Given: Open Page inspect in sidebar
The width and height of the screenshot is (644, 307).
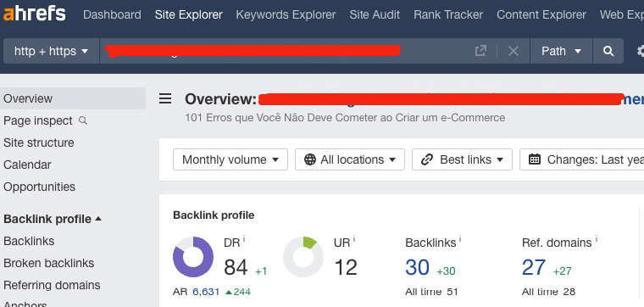Looking at the screenshot, I should pyautogui.click(x=38, y=120).
